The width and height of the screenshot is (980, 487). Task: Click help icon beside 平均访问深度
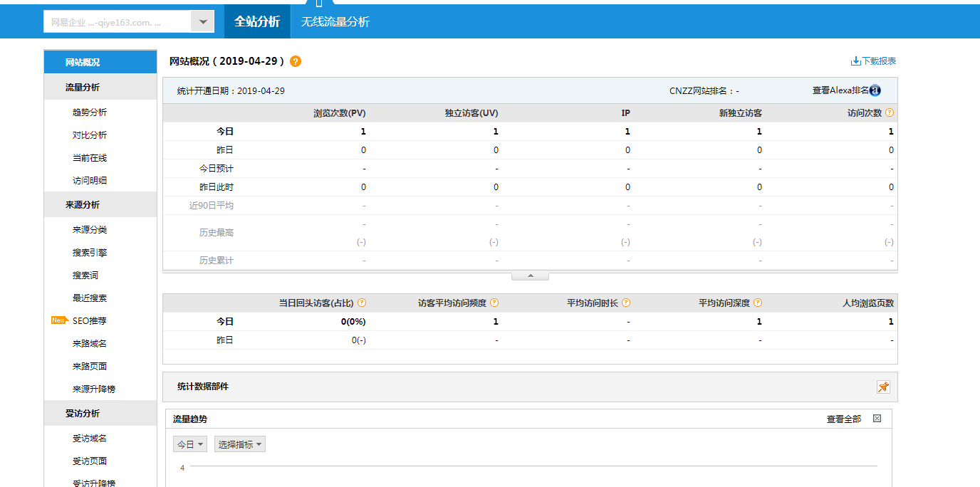pyautogui.click(x=758, y=303)
